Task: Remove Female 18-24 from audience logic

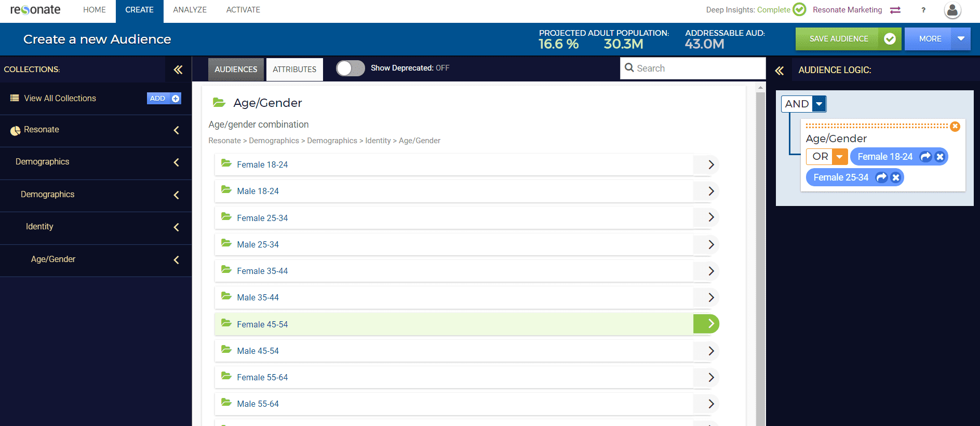Action: coord(939,157)
